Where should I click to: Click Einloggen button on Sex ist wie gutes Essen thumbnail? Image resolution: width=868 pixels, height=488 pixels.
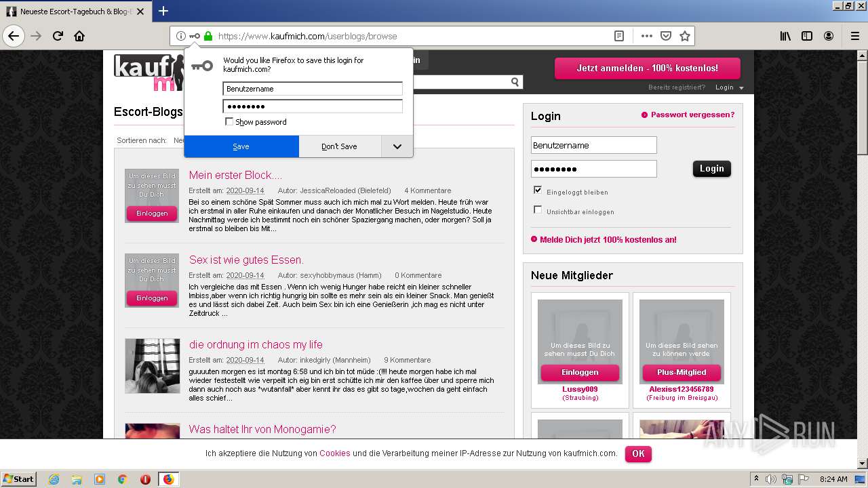click(152, 298)
